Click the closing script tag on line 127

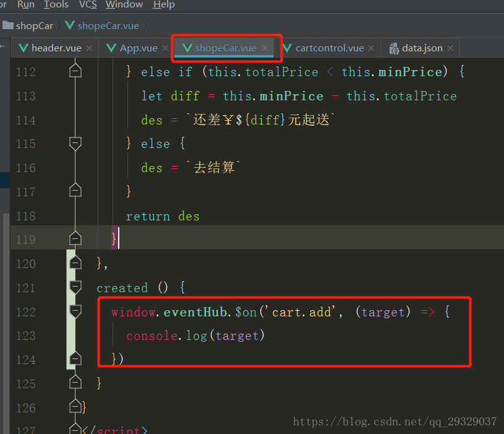[x=115, y=429]
